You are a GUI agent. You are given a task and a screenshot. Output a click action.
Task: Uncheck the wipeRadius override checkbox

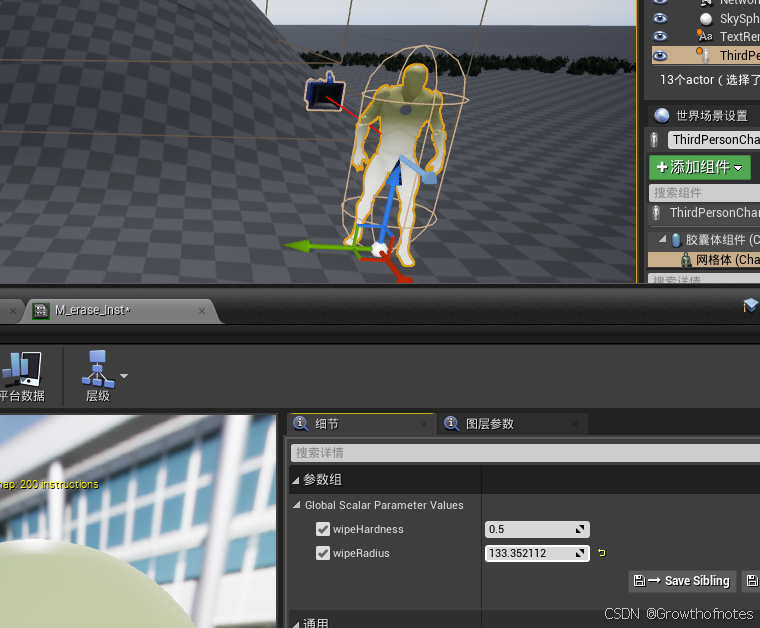click(x=323, y=553)
